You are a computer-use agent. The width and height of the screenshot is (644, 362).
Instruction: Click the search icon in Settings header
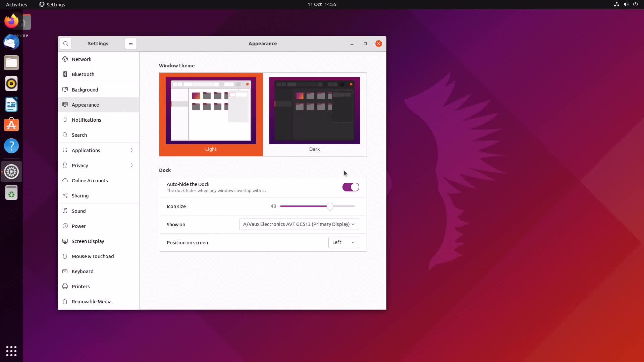[x=66, y=44]
